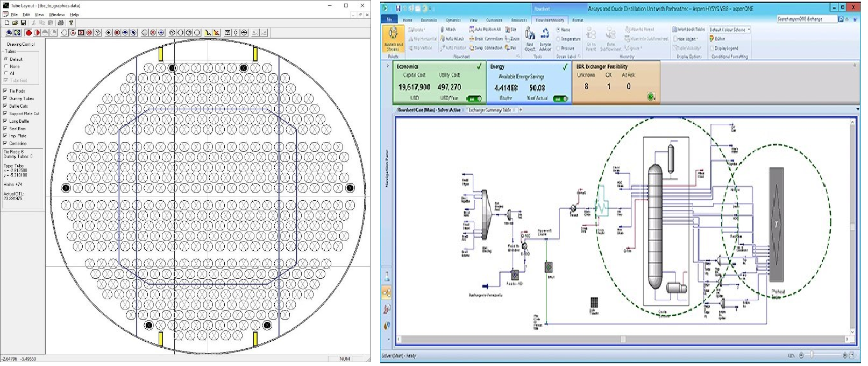Toggle Support Plate Cut checkbox
Image resolution: width=868 pixels, height=366 pixels.
[5, 114]
